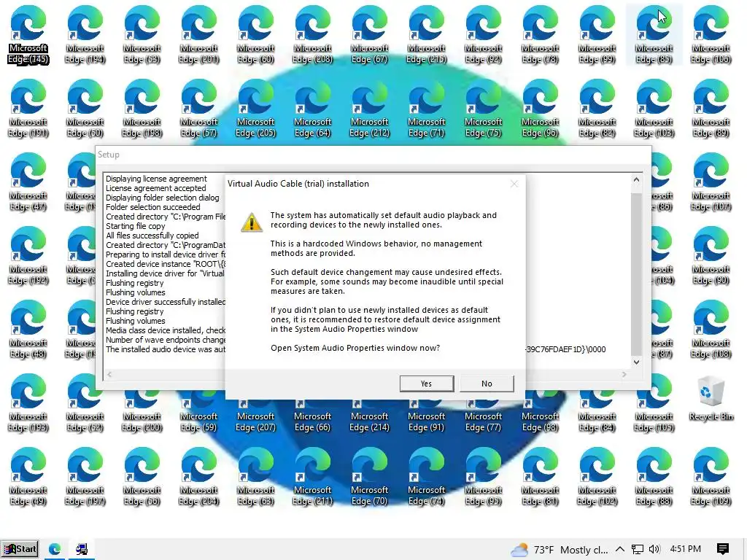The image size is (747, 560).
Task: Open the network status tray icon
Action: point(637,549)
